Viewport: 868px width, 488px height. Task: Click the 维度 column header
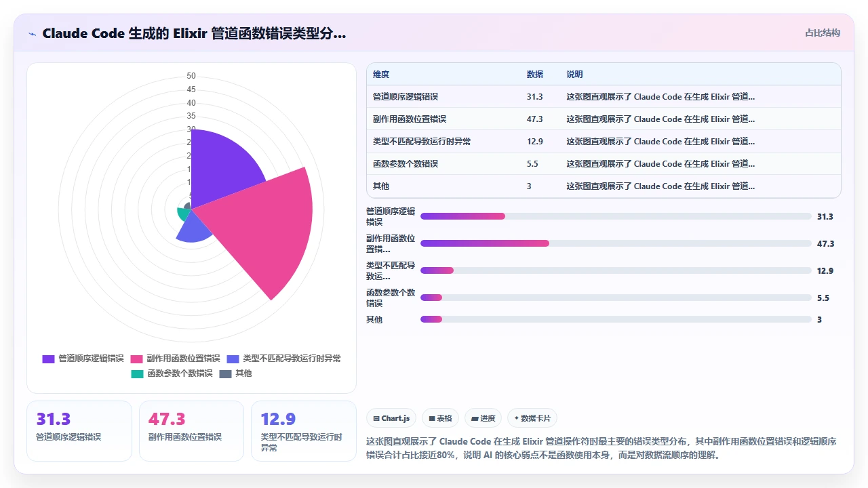(x=381, y=75)
